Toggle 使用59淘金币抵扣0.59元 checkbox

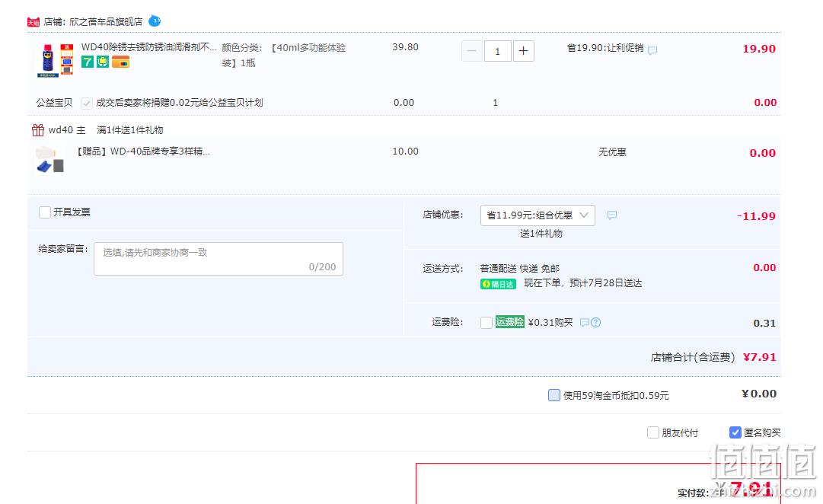coord(553,395)
